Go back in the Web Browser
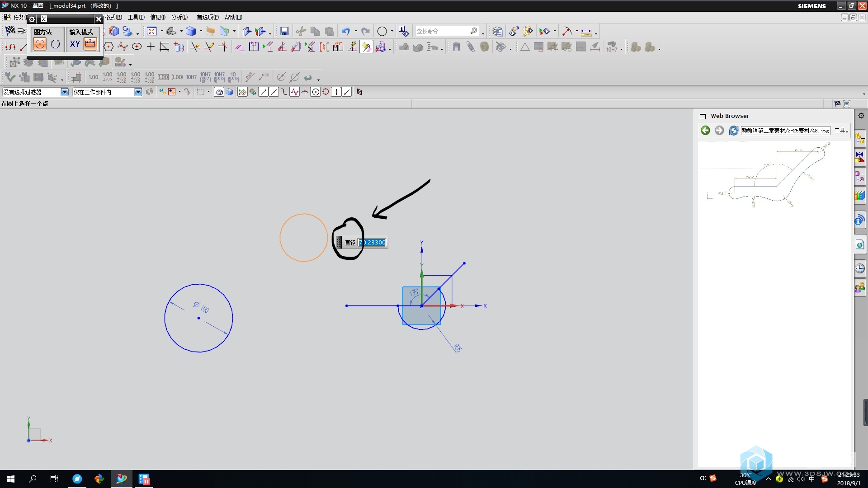Viewport: 868px width, 488px height. tap(705, 131)
